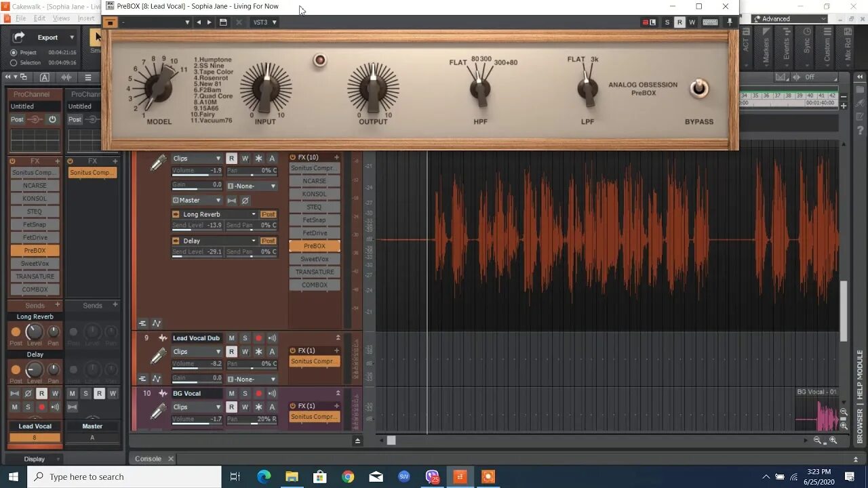Open Google Chrome from the taskbar
Viewport: 868px width, 488px height.
click(348, 476)
